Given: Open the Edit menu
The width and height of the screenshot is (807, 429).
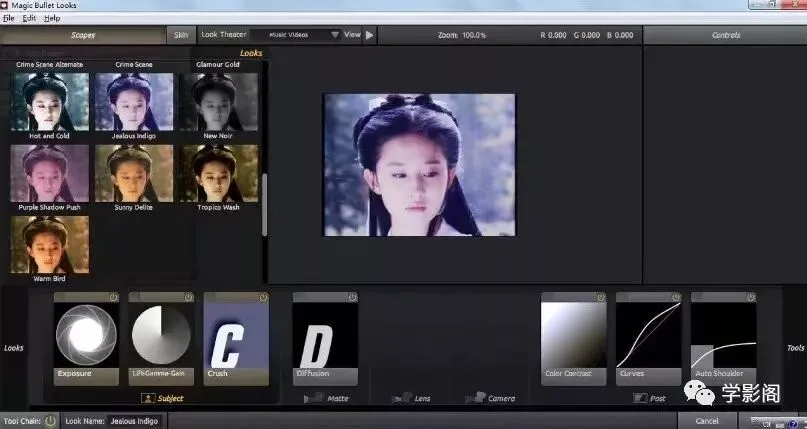Looking at the screenshot, I should (29, 18).
